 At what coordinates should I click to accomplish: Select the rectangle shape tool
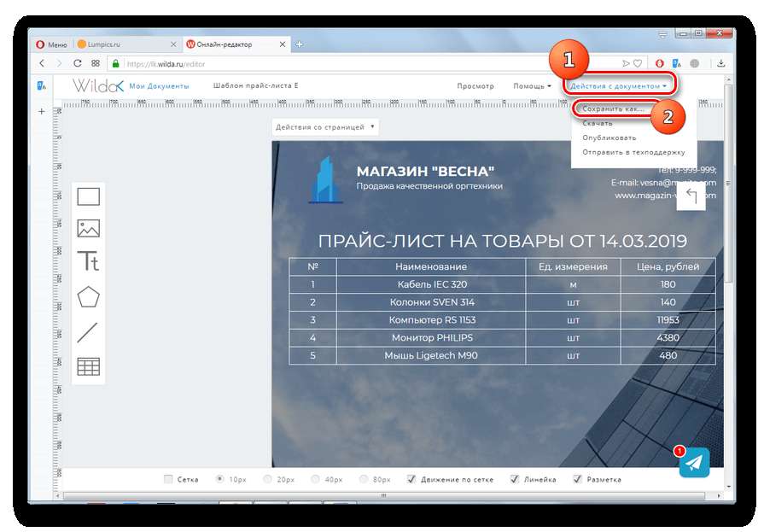[x=89, y=196]
